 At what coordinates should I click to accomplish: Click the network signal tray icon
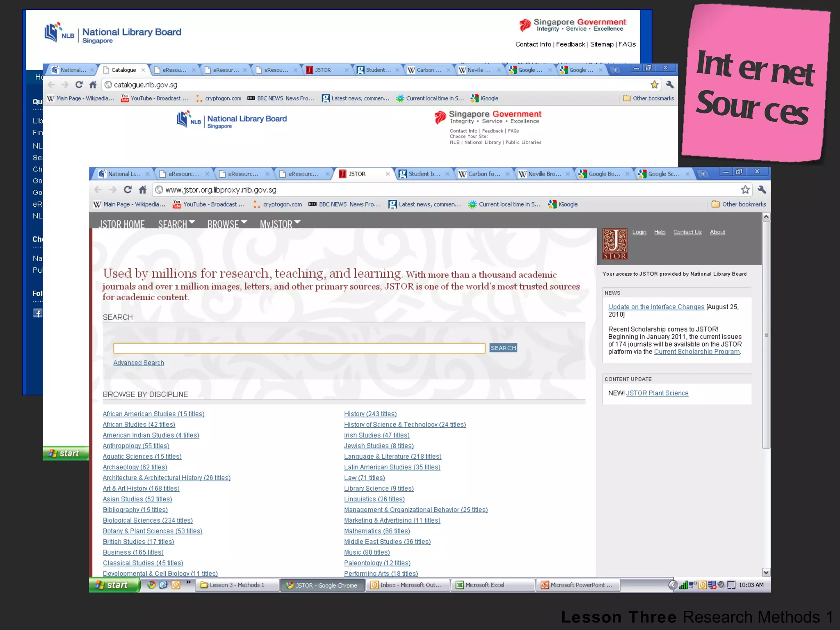click(x=683, y=585)
